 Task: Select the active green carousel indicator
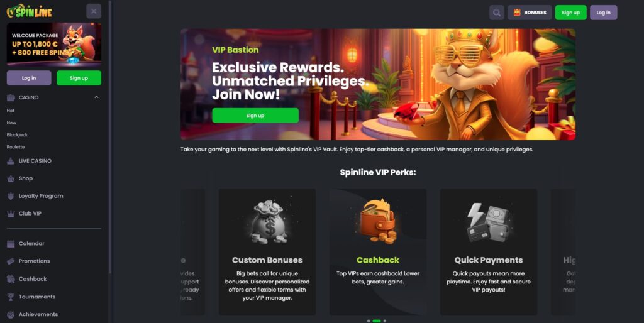click(x=376, y=321)
